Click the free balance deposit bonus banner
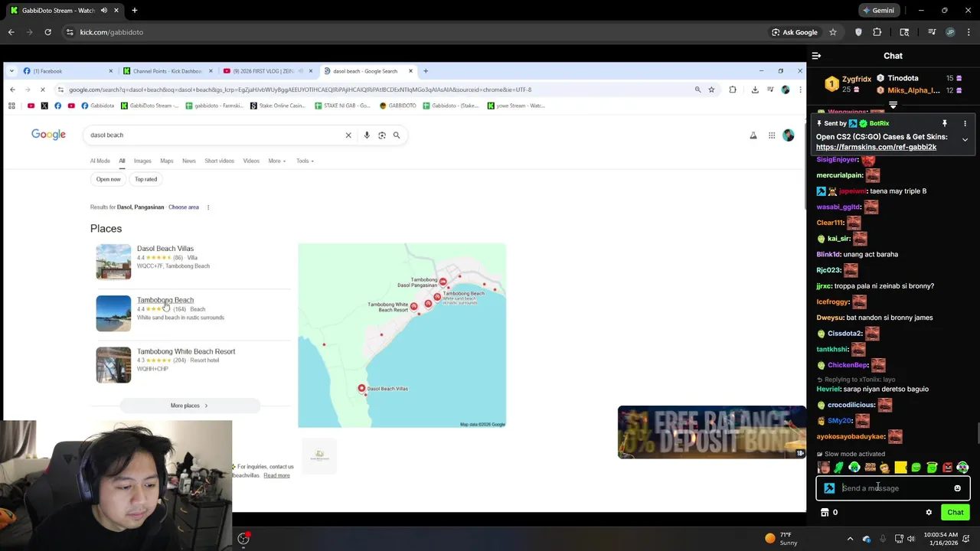 pyautogui.click(x=711, y=432)
